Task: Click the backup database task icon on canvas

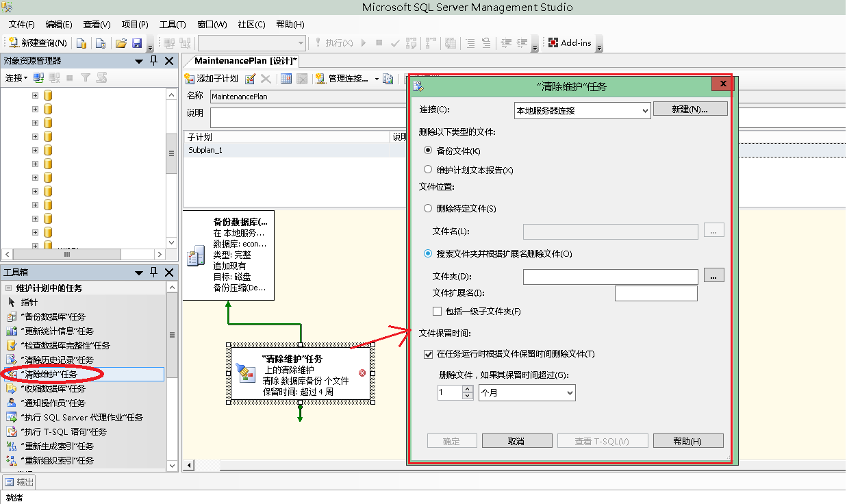Action: click(196, 256)
